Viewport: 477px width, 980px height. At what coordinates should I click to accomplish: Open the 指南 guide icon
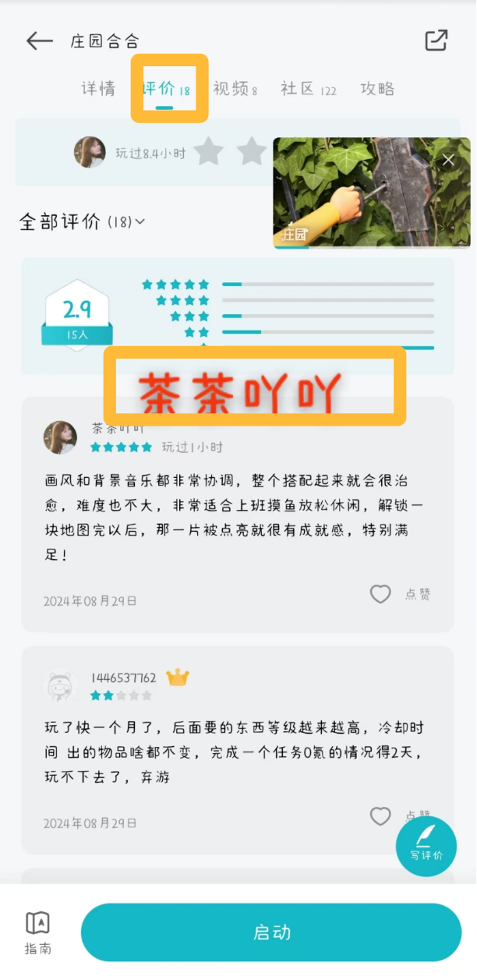tap(38, 932)
